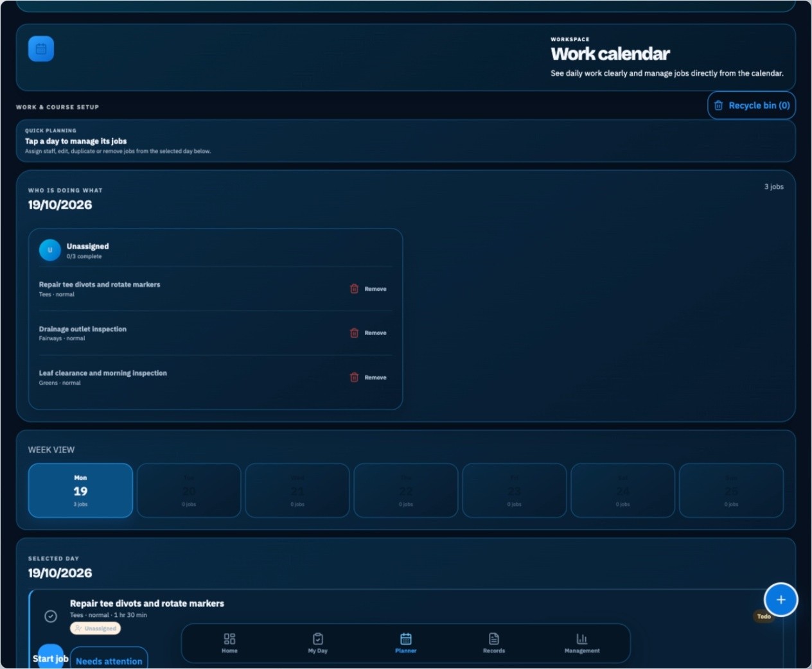Open Records in bottom navigation
Viewport: 812px width, 669px height.
[493, 643]
